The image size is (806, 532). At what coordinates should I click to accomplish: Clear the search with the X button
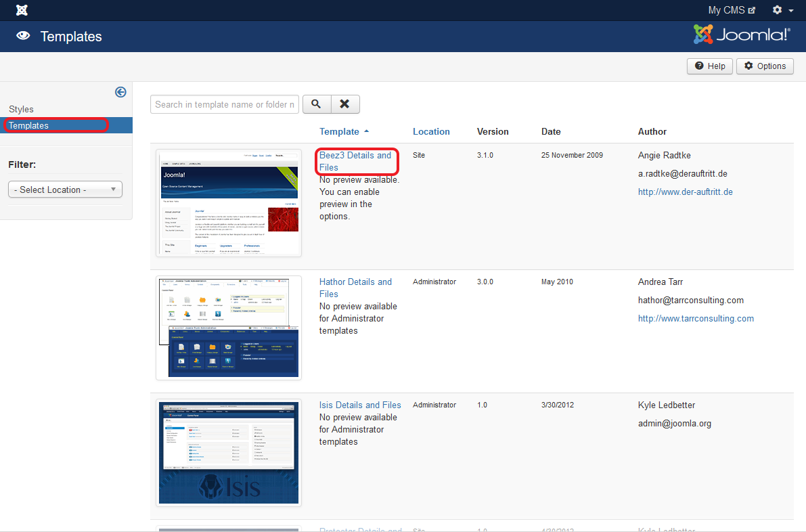(x=345, y=104)
